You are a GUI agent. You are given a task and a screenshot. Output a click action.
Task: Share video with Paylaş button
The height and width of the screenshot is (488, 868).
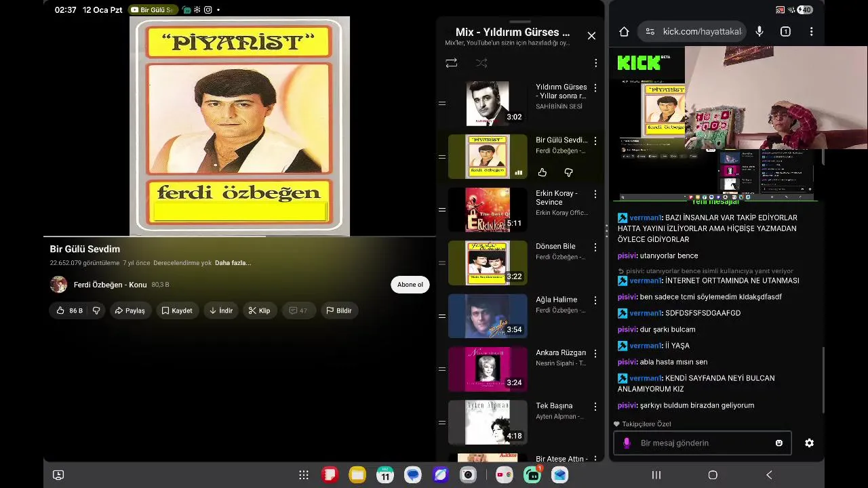click(x=130, y=310)
